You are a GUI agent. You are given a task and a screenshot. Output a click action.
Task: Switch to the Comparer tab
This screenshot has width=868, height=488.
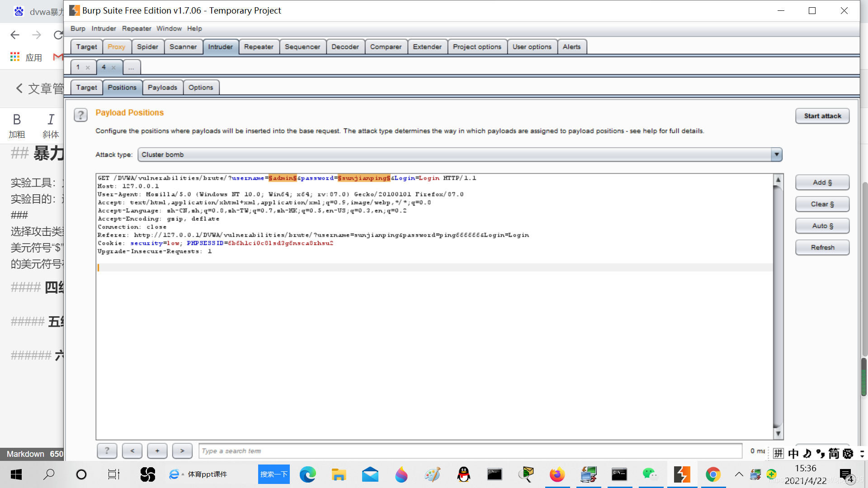(x=386, y=47)
